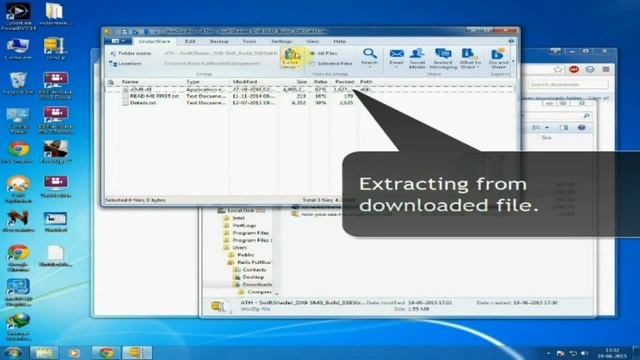The width and height of the screenshot is (640, 360).
Task: Open the View ribbon tab
Action: point(312,42)
